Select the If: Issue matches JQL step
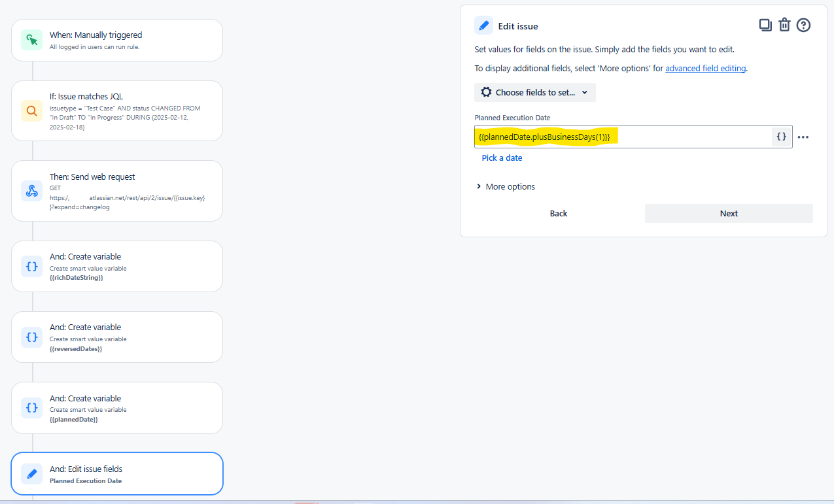834x504 pixels. click(x=117, y=110)
